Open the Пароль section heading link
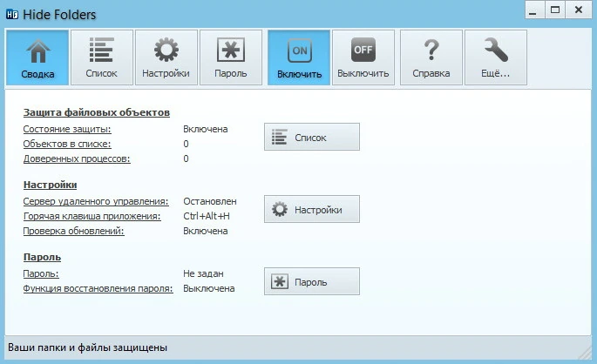 click(42, 257)
